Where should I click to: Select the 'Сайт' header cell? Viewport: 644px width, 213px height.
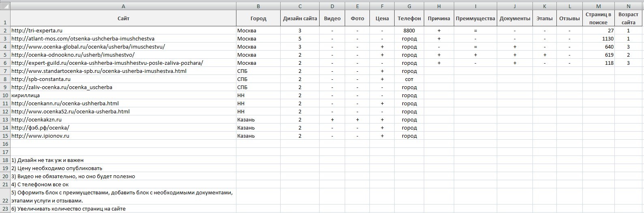coord(123,18)
